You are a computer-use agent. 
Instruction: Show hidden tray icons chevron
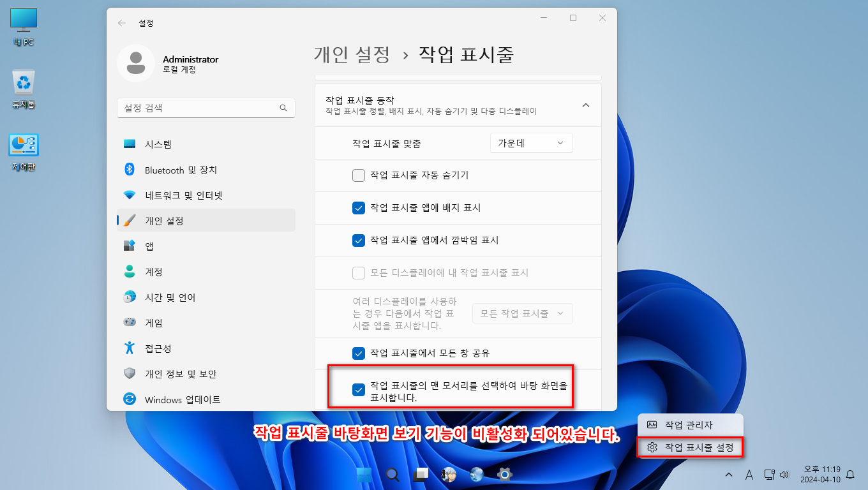point(728,475)
